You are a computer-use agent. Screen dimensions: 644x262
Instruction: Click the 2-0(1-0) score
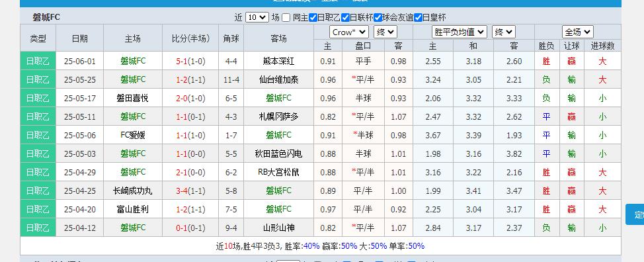[190, 98]
